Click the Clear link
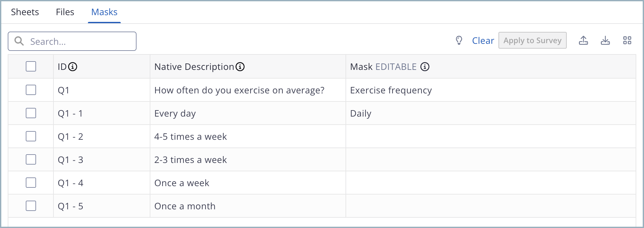644x228 pixels. click(483, 41)
